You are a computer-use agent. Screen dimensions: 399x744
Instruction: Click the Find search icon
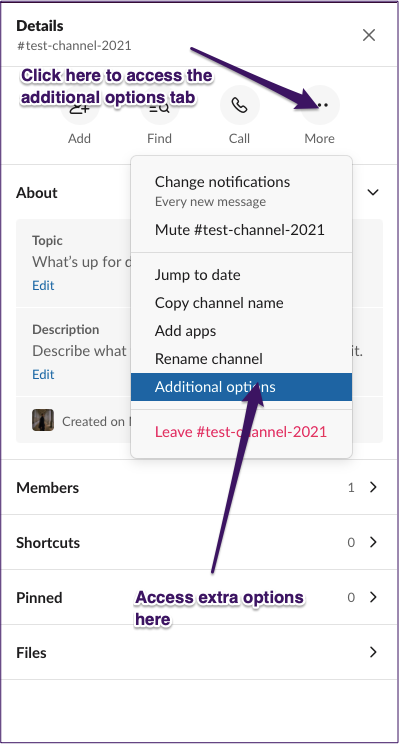(159, 105)
